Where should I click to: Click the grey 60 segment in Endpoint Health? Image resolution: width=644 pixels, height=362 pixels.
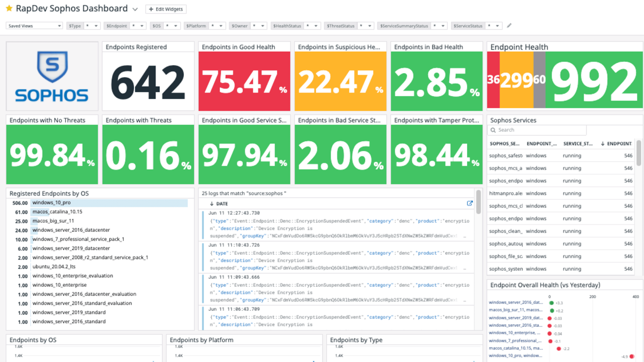(539, 80)
